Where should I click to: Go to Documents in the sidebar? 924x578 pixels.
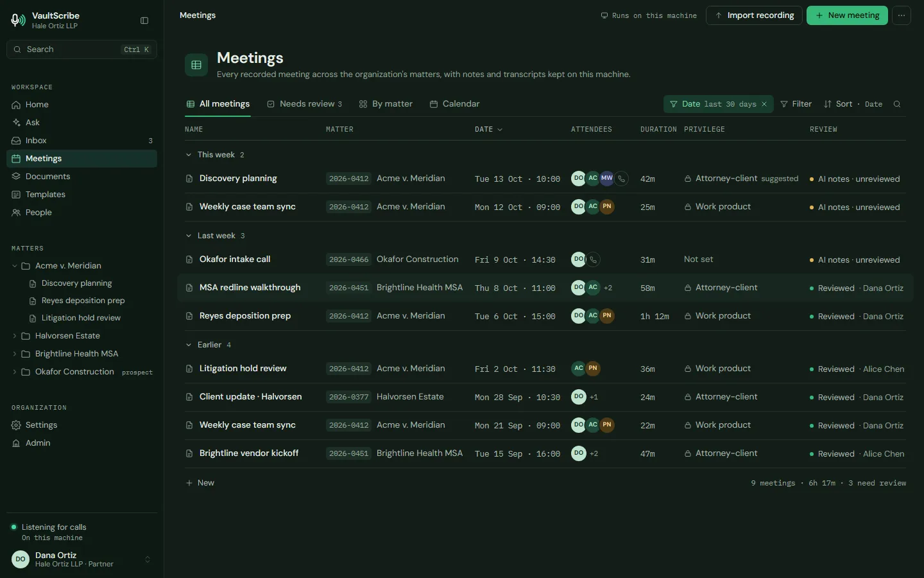click(x=81, y=177)
